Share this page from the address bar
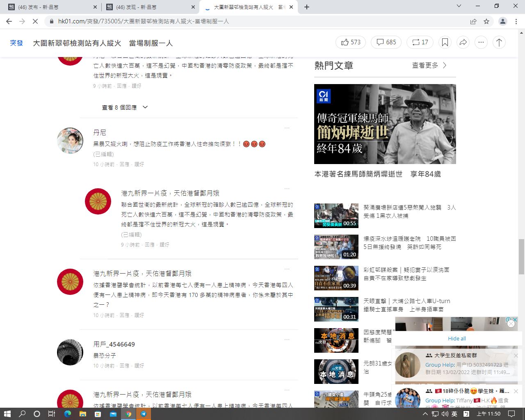Viewport: 525px width, 420px height. click(x=473, y=21)
